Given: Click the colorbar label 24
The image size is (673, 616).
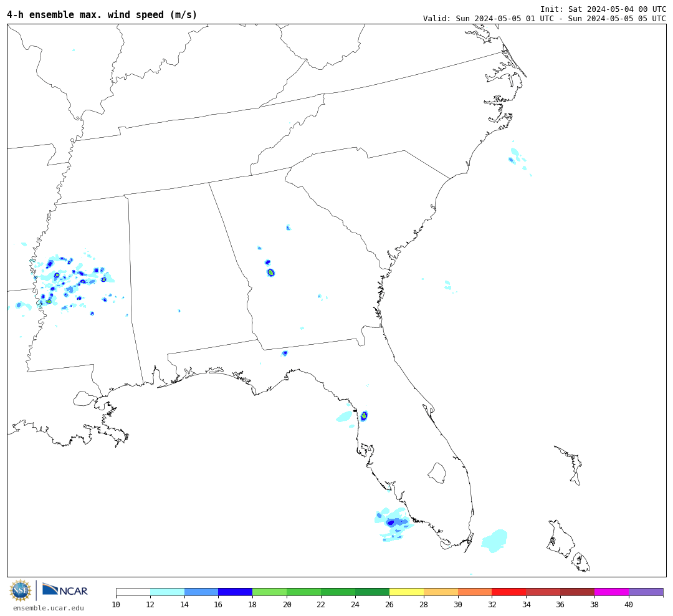Looking at the screenshot, I should (355, 604).
